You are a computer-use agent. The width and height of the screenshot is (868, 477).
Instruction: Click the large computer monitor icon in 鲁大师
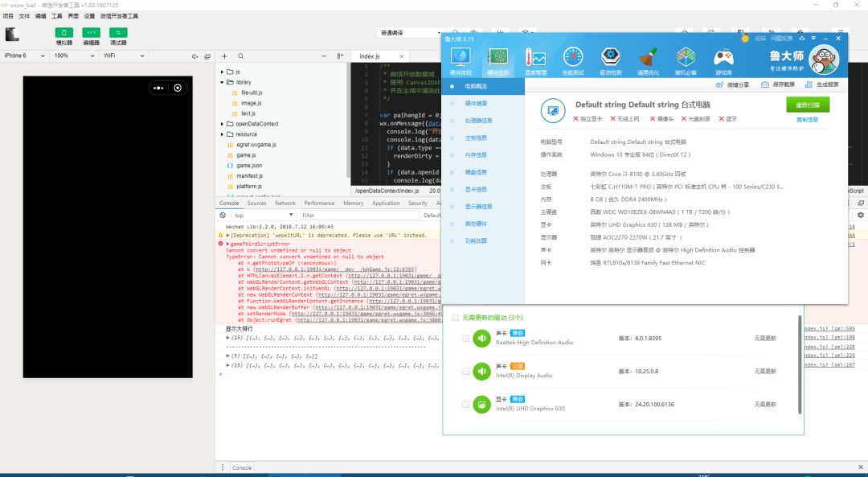552,111
